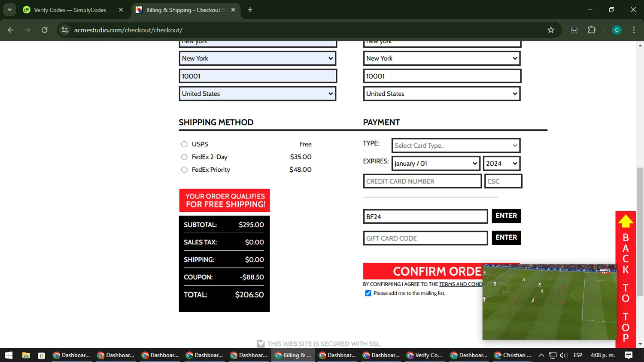Apply the BF24 coupon with ENTER

(x=506, y=216)
